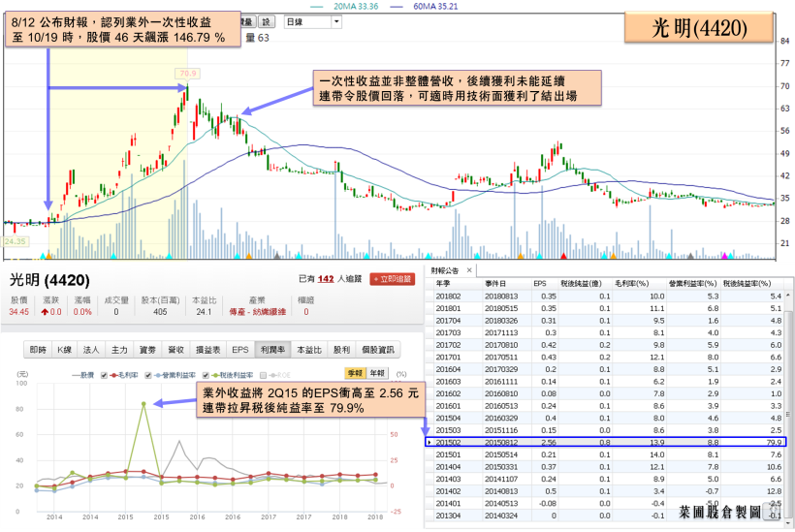
Task: Open the 即時 tab
Action: (38, 350)
